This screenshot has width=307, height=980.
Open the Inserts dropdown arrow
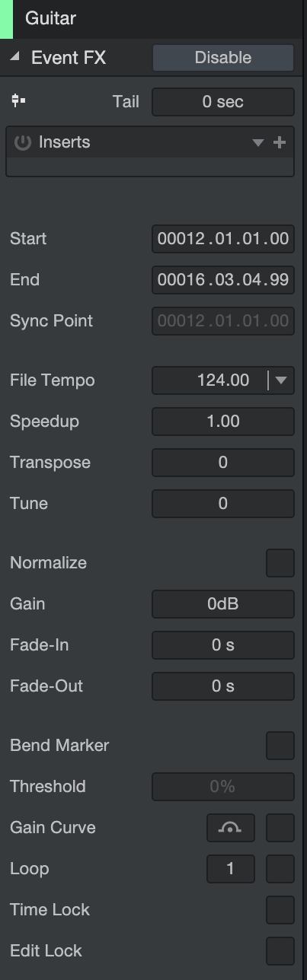tap(258, 142)
